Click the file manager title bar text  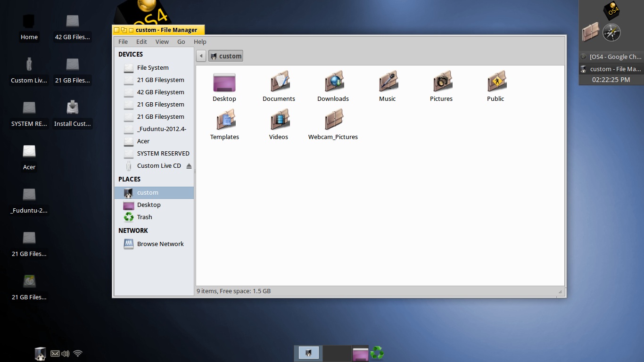[x=166, y=30]
